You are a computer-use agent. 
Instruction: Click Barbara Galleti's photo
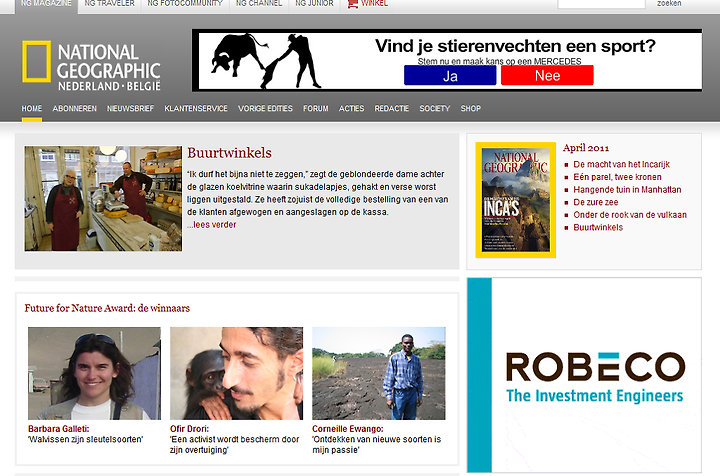point(95,373)
